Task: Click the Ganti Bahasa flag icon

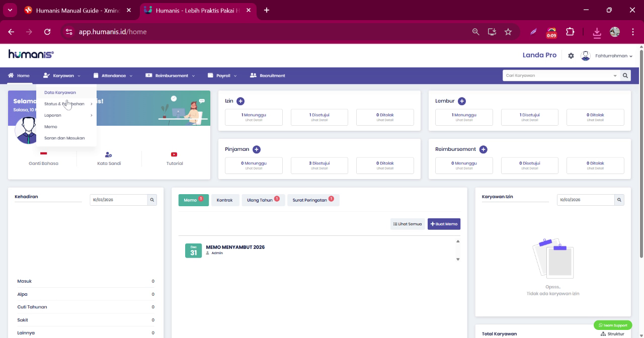Action: (x=43, y=154)
